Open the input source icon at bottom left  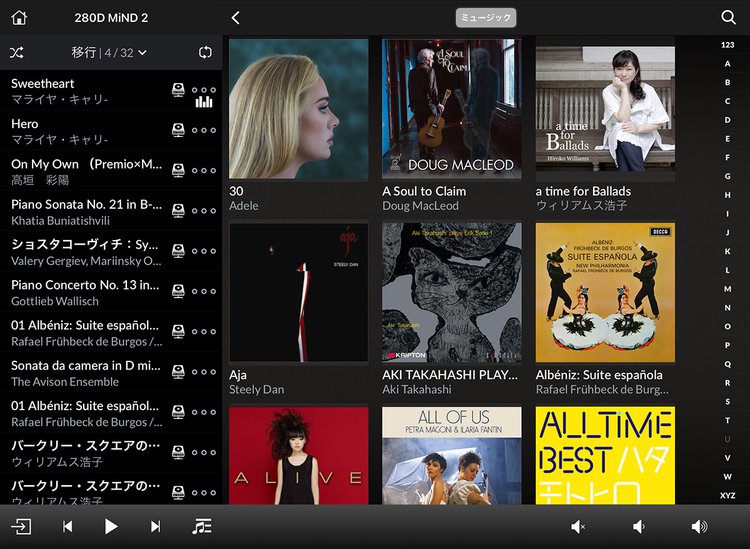21,526
